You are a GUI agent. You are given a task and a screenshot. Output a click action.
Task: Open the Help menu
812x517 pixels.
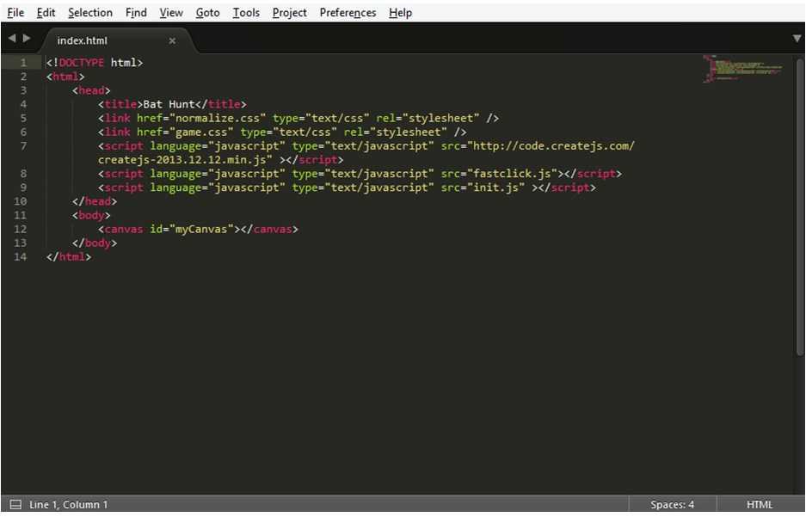[400, 12]
